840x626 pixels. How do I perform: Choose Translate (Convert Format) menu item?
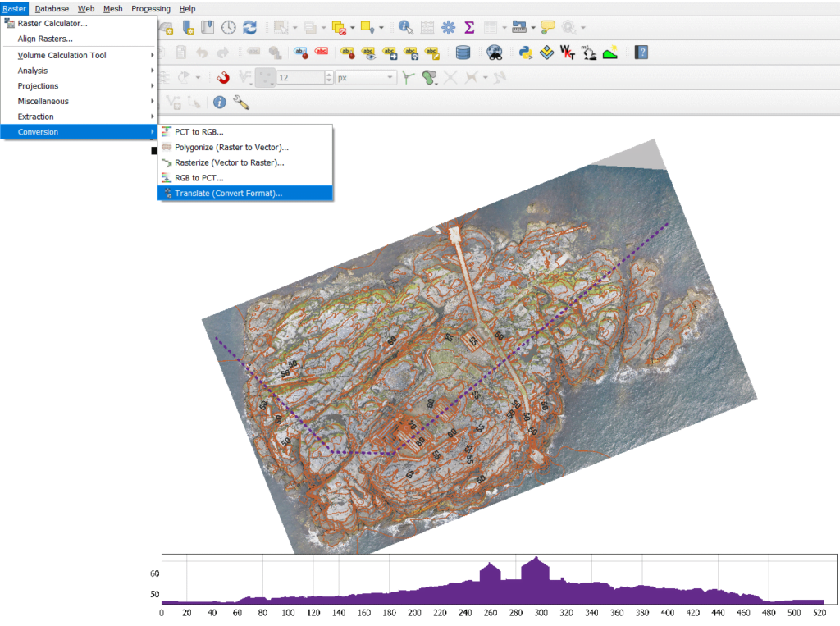(x=228, y=194)
